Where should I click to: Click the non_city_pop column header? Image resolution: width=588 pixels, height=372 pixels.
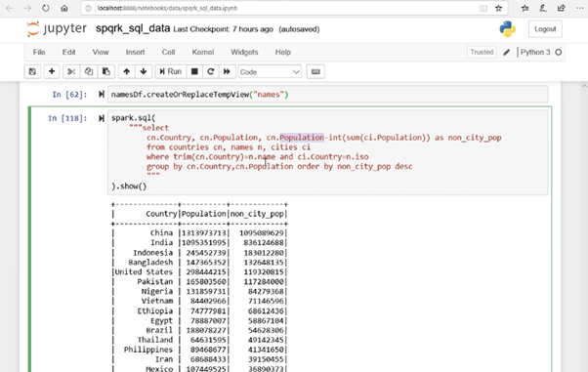point(257,214)
